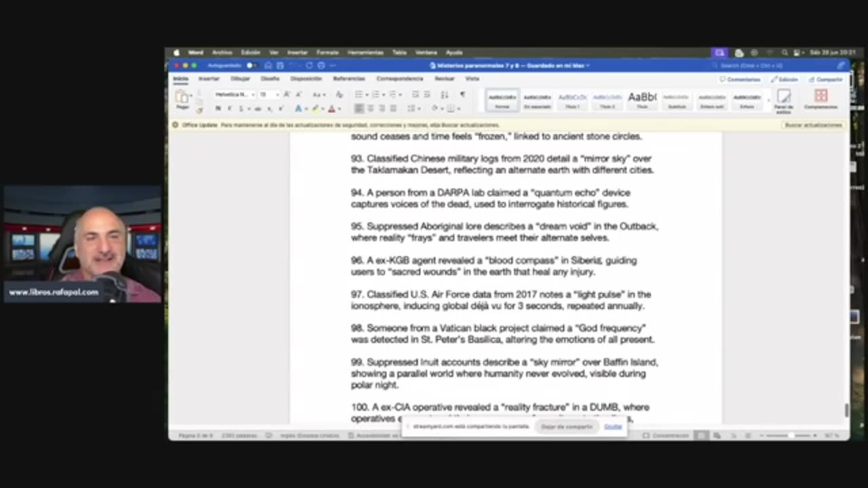
Task: Expand the bullet list dropdown arrow
Action: tap(367, 95)
